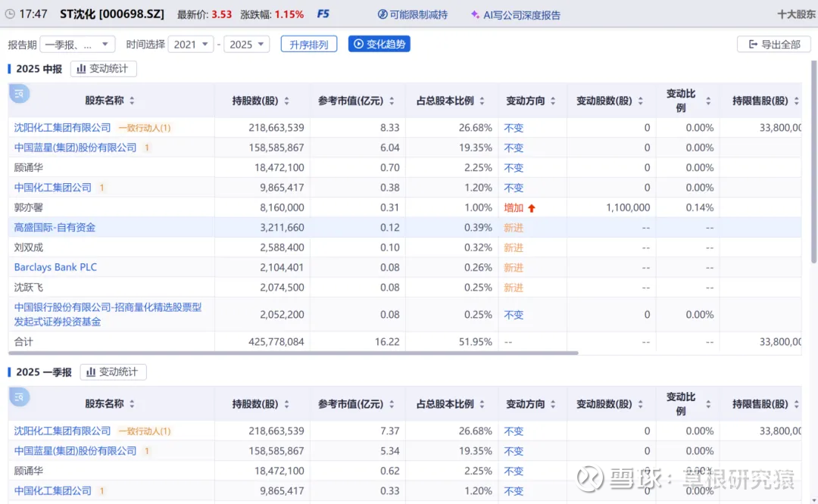Image resolution: width=818 pixels, height=504 pixels.
Task: Click the column settings icon in 2025 中报 table
Action: tap(19, 94)
